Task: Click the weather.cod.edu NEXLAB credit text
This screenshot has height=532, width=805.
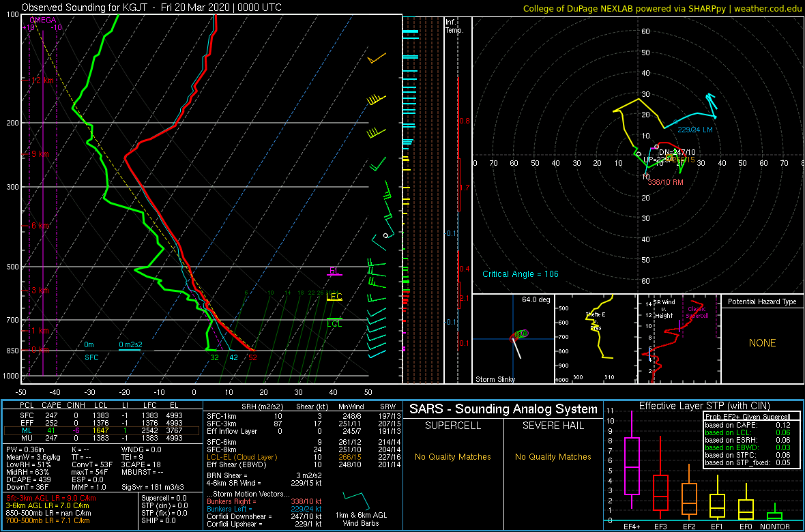Action: pos(662,8)
